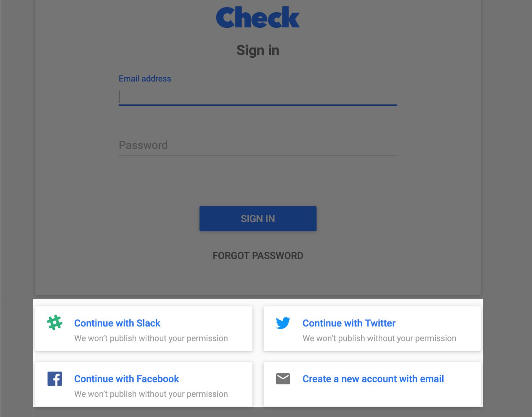The image size is (532, 417).
Task: Click into the Password field
Action: tap(258, 145)
